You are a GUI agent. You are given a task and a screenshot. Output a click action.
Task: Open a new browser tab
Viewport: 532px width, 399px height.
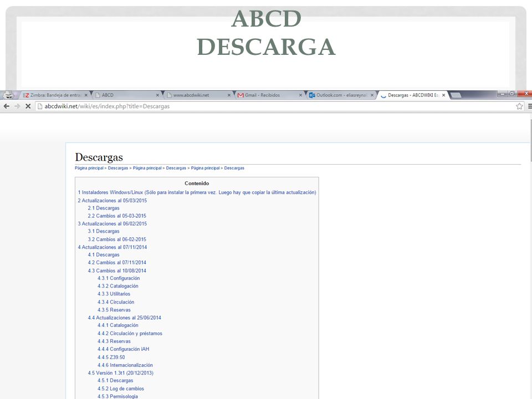point(456,95)
